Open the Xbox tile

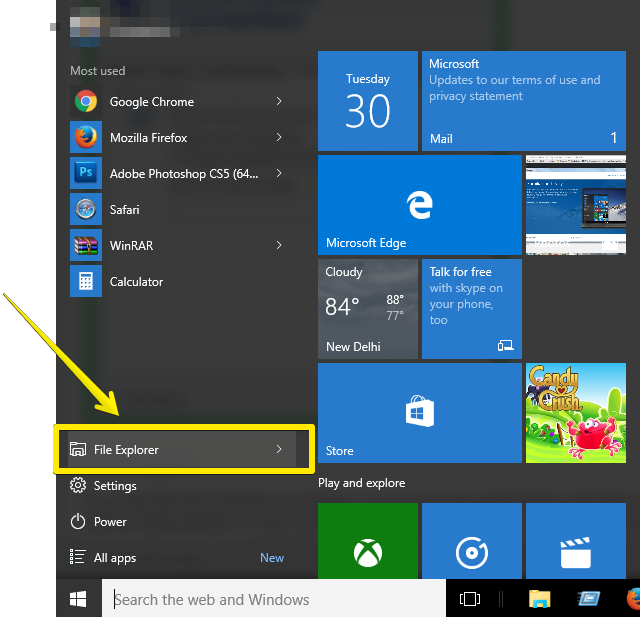pos(368,541)
